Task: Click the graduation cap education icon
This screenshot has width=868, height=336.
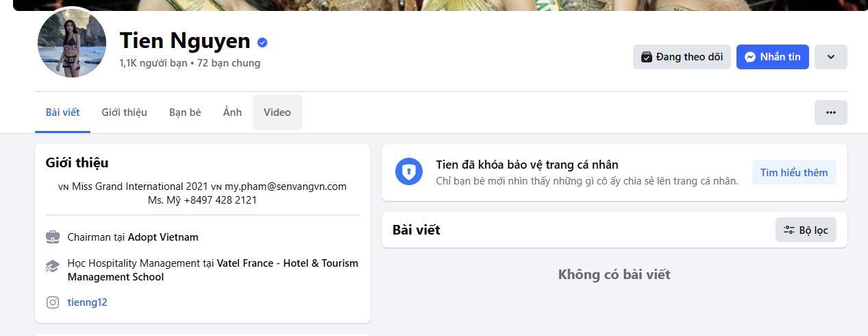Action: (x=53, y=266)
